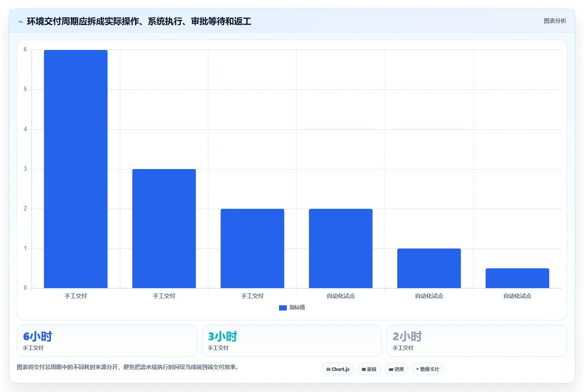Image resolution: width=584 pixels, height=392 pixels.
Task: Click the y-axis label 4
Action: click(x=25, y=129)
